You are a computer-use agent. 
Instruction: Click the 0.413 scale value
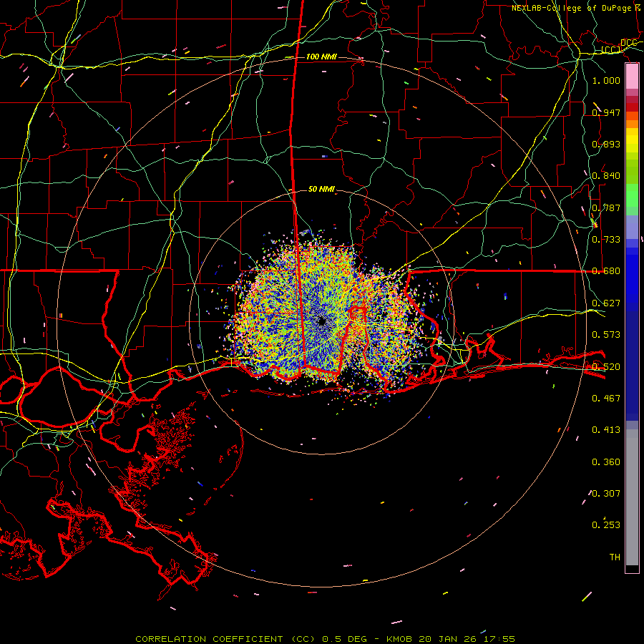(606, 430)
